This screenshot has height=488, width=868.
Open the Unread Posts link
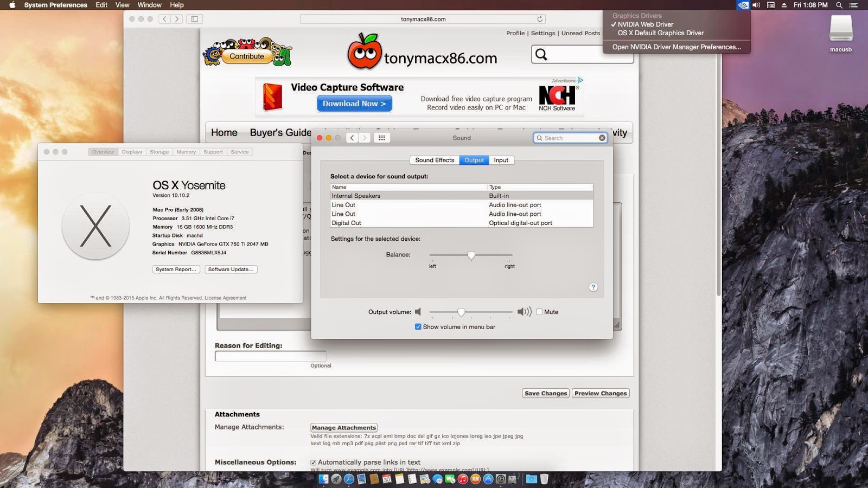point(580,33)
